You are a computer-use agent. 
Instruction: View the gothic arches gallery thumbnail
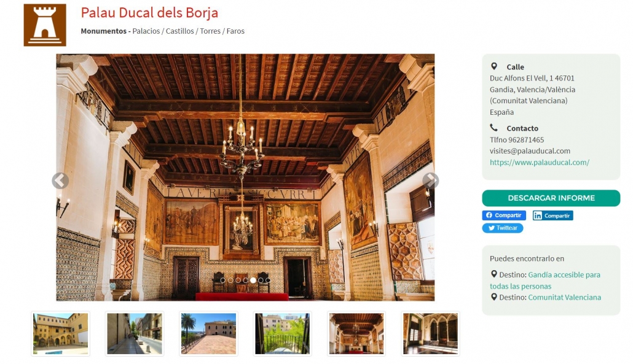coord(430,334)
